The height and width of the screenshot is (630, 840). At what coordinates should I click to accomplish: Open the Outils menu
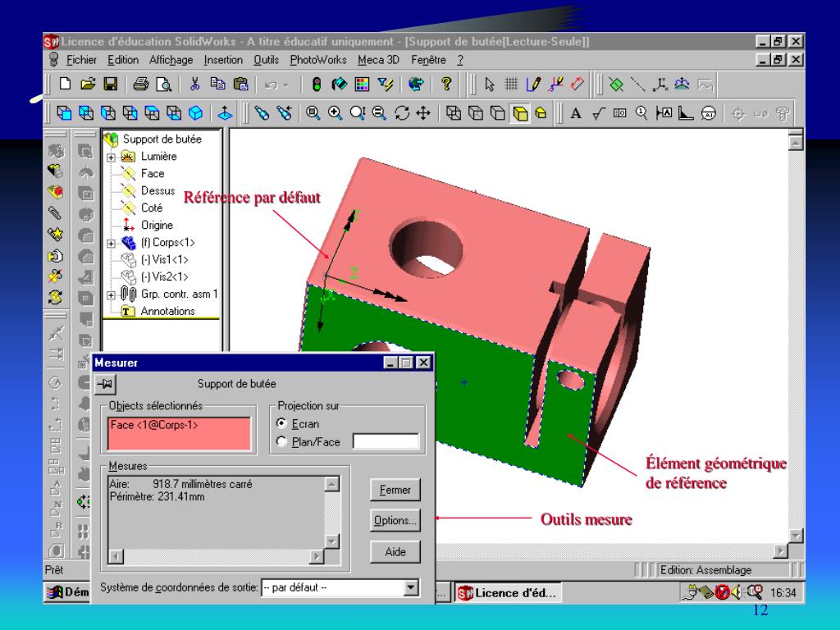pyautogui.click(x=267, y=60)
